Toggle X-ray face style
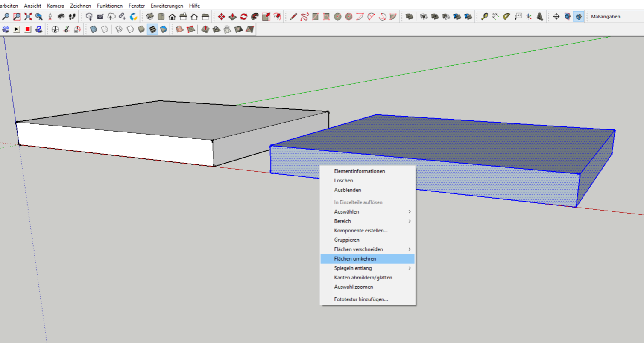The width and height of the screenshot is (644, 343). [x=94, y=29]
